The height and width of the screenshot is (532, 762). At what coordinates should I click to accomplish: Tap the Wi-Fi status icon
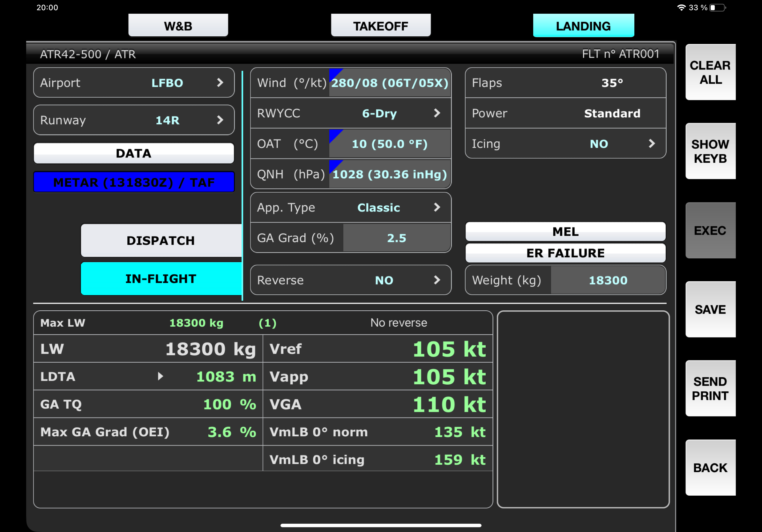[x=681, y=8]
